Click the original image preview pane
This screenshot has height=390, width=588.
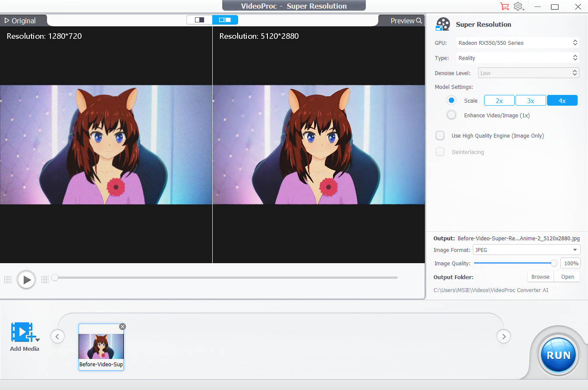pyautogui.click(x=106, y=145)
